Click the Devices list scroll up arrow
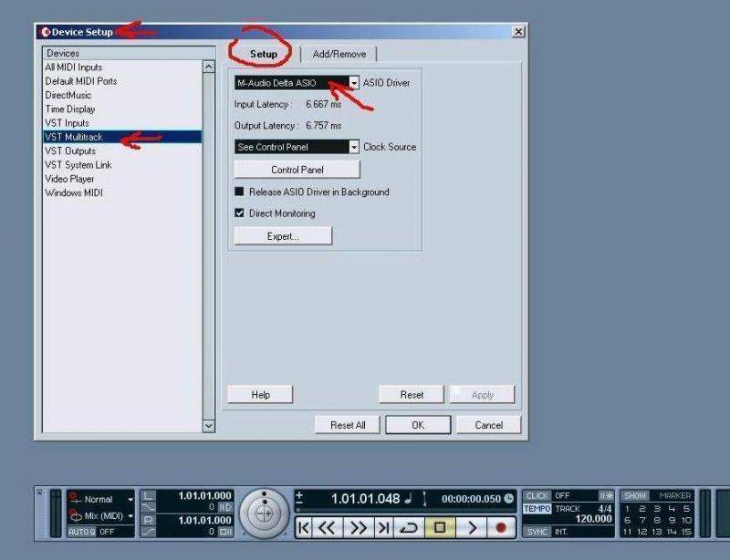The image size is (730, 560). tap(209, 67)
